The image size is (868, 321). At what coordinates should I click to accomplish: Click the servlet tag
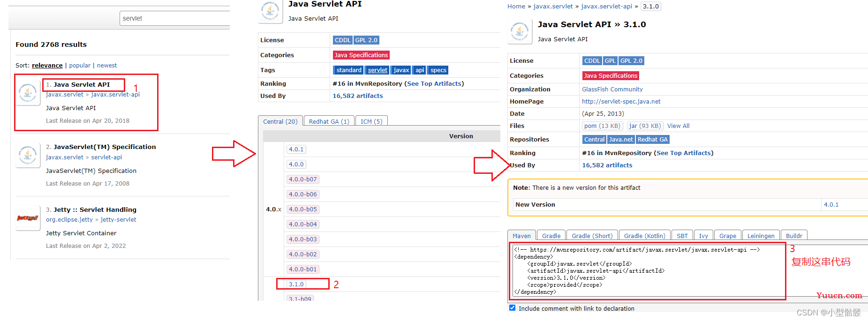click(x=377, y=70)
